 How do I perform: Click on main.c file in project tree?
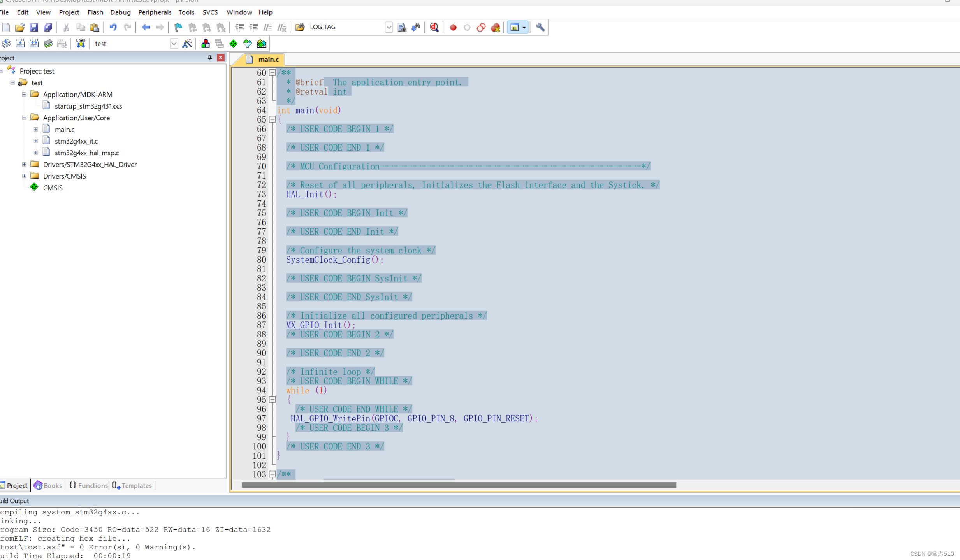point(64,129)
